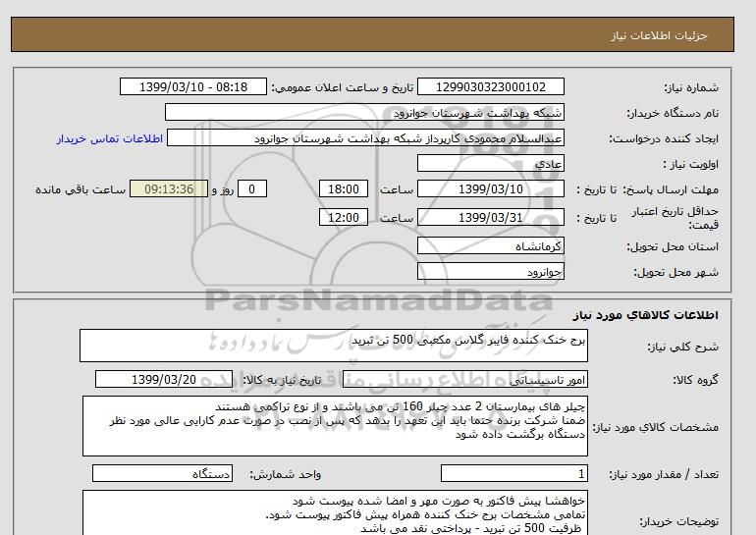Click the remaining days field showing 0

point(251,188)
